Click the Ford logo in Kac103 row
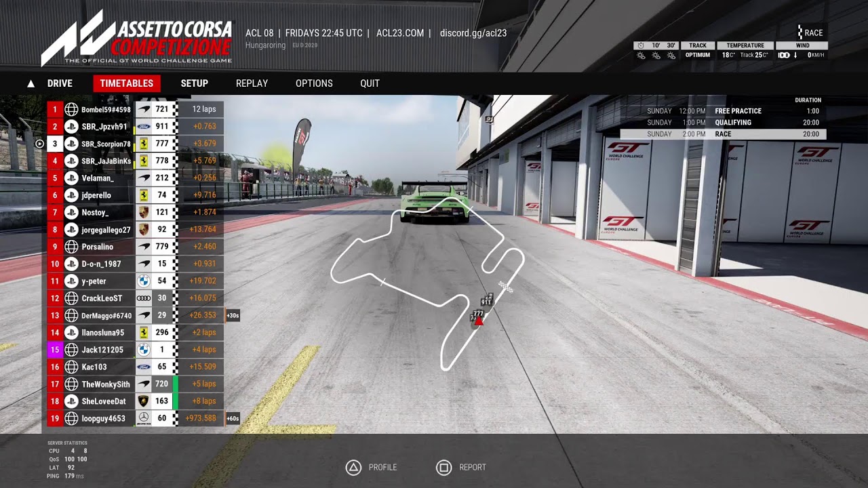Screen dimensions: 868x488 pos(144,367)
